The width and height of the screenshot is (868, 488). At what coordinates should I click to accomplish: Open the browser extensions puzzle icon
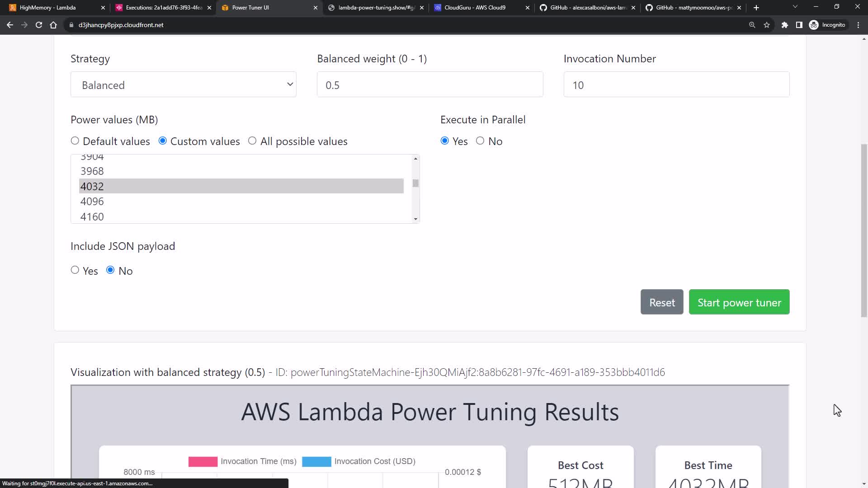click(x=785, y=25)
